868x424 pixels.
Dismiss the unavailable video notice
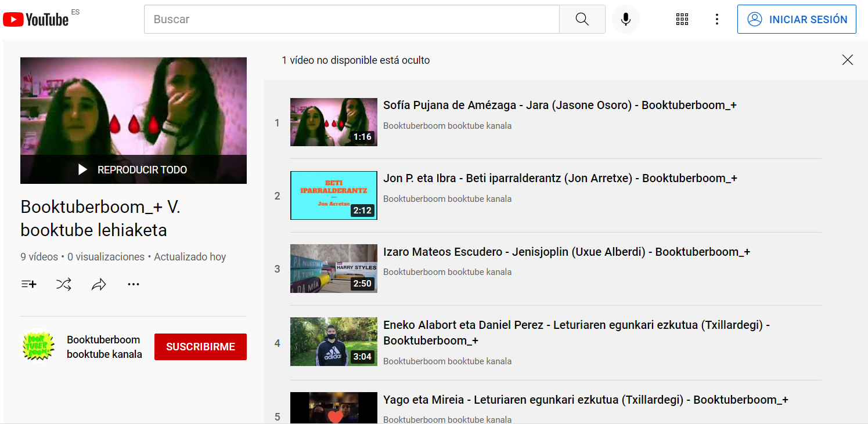(x=848, y=60)
